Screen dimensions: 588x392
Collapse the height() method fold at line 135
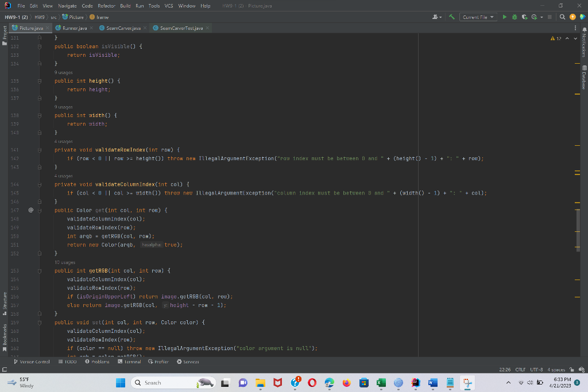click(x=40, y=81)
